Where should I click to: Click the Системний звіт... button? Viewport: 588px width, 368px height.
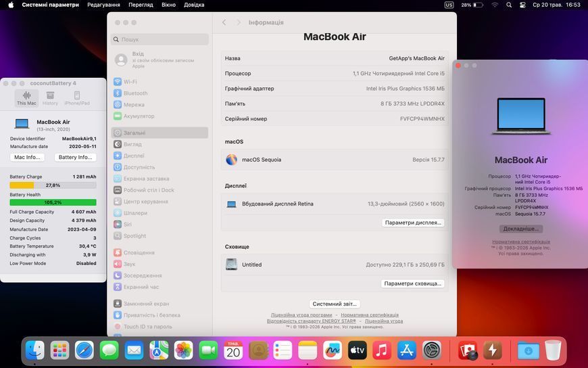335,304
